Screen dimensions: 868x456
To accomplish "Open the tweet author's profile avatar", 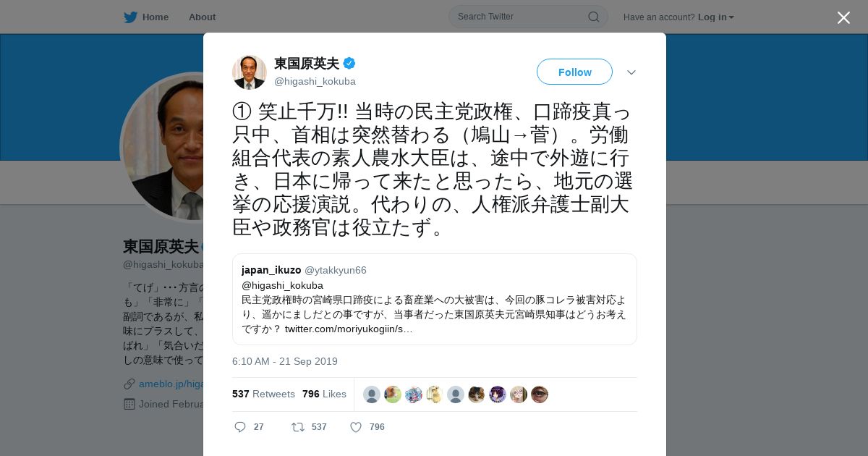I will pos(250,72).
